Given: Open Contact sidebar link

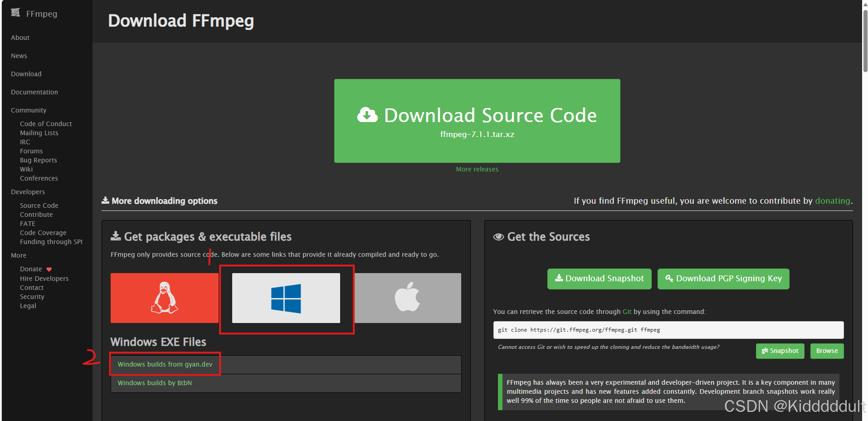Looking at the screenshot, I should pyautogui.click(x=32, y=288).
